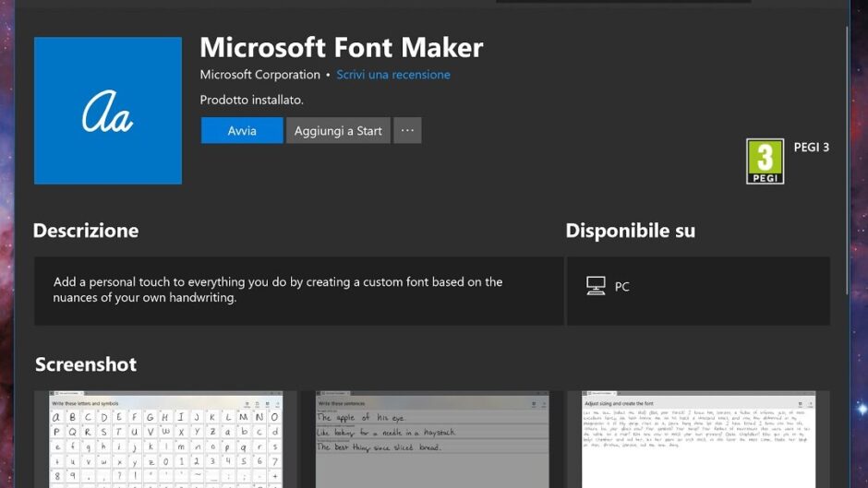This screenshot has width=868, height=488.
Task: Click the vertical scrollbar of the Store page
Action: tap(847, 161)
